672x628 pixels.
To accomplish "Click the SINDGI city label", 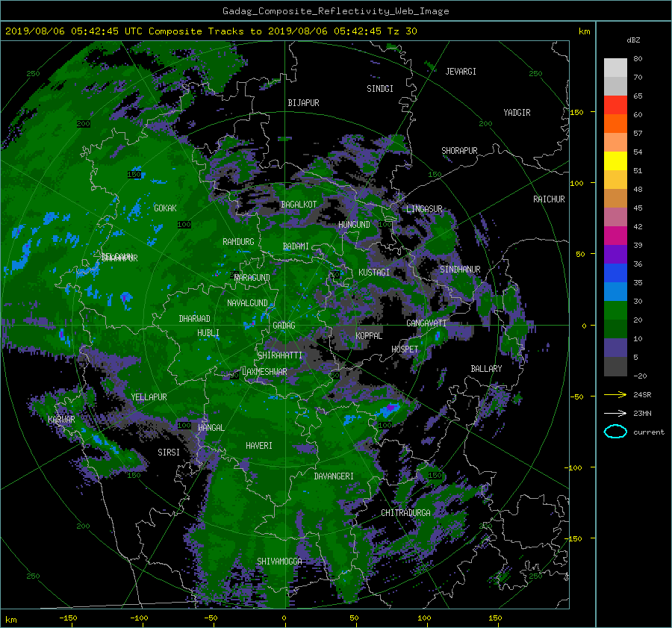I will (x=380, y=89).
